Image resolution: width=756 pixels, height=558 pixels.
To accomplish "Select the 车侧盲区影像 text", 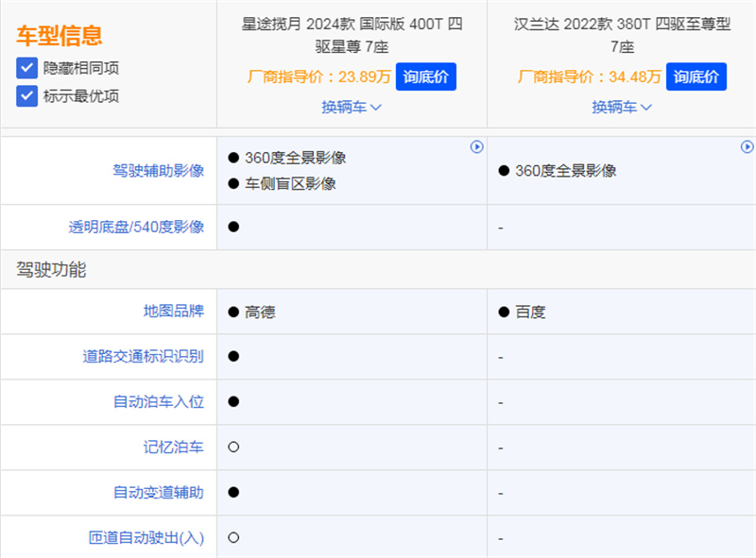I will [x=290, y=183].
